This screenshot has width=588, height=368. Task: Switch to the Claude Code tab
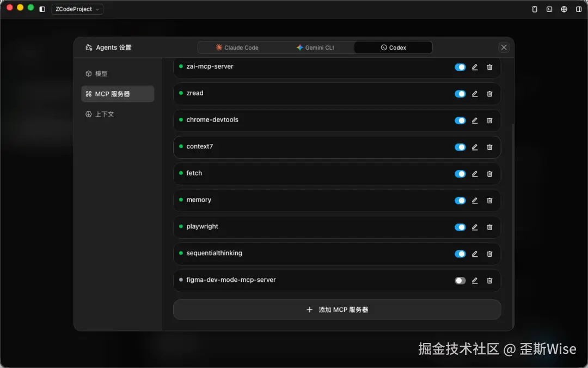click(x=237, y=47)
